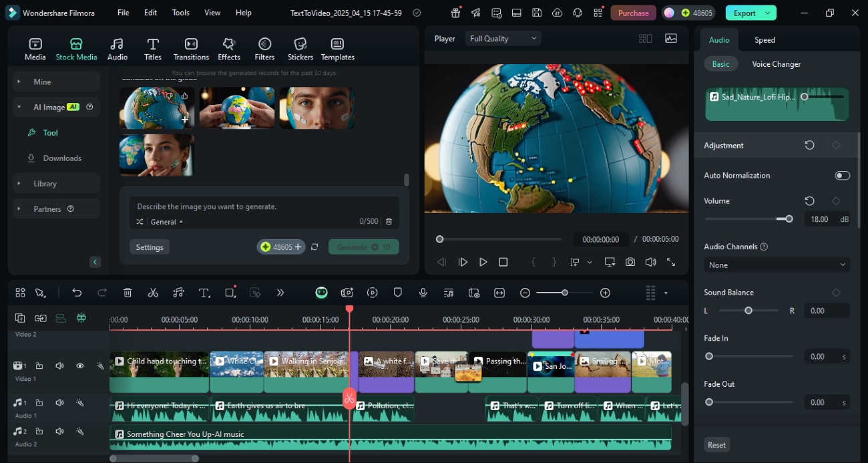Viewport: 868px width, 463px height.
Task: Open the timeline layout options dropdown arrow
Action: coord(666,293)
